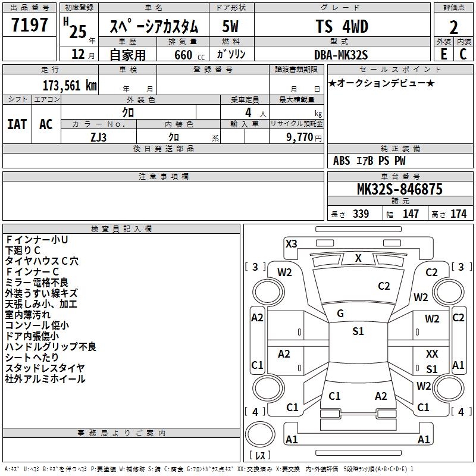Viewport: 476px width, 476px height.
Task: Click the レス spare tire label
Action: 260,455
